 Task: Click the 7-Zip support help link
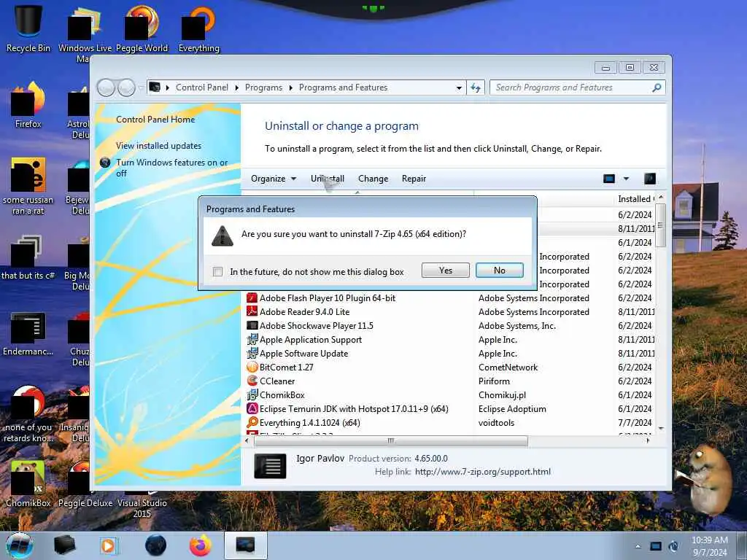coord(483,472)
